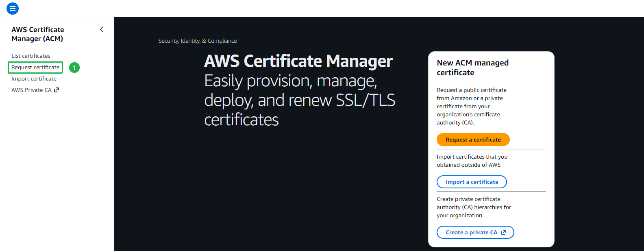
Task: Click the Security, Identity, & Compliance text
Action: pyautogui.click(x=198, y=41)
